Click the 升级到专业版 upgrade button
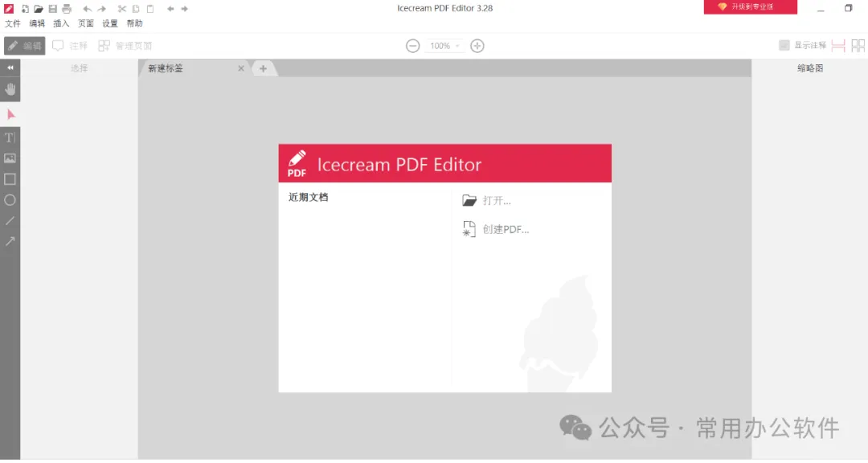Screen dimensions: 868x463 pos(750,6)
